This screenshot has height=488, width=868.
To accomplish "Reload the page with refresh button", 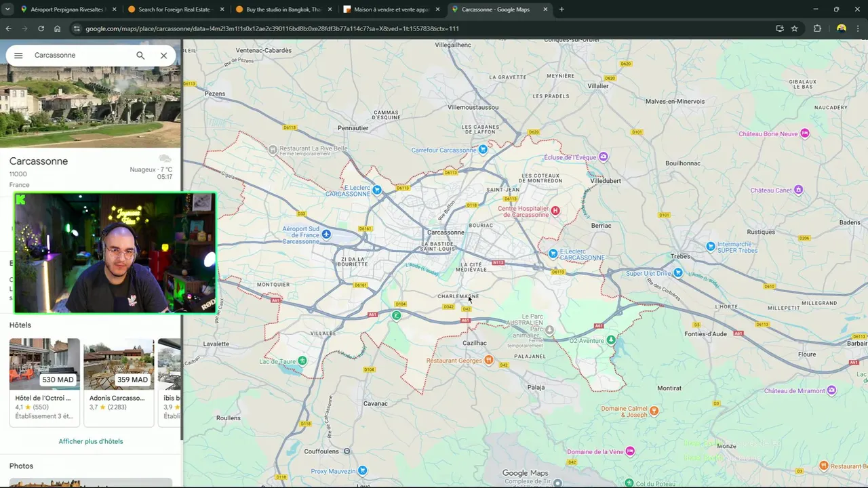I will [41, 28].
